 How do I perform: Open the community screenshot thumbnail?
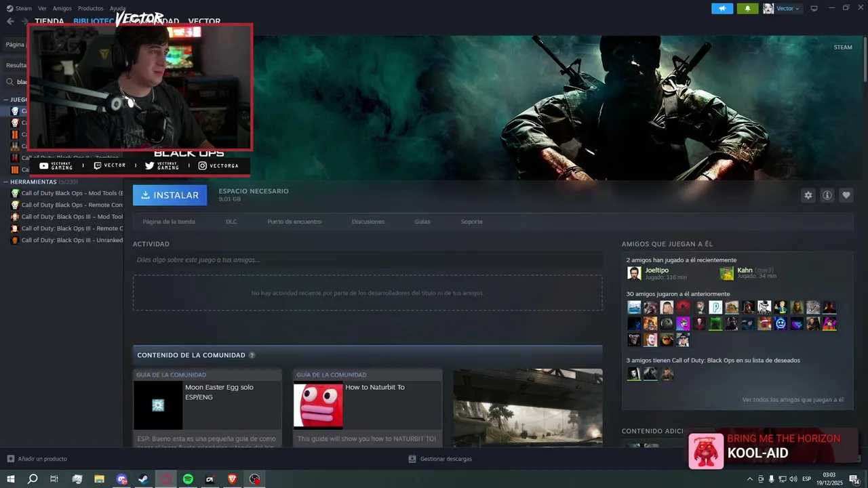[x=528, y=407]
